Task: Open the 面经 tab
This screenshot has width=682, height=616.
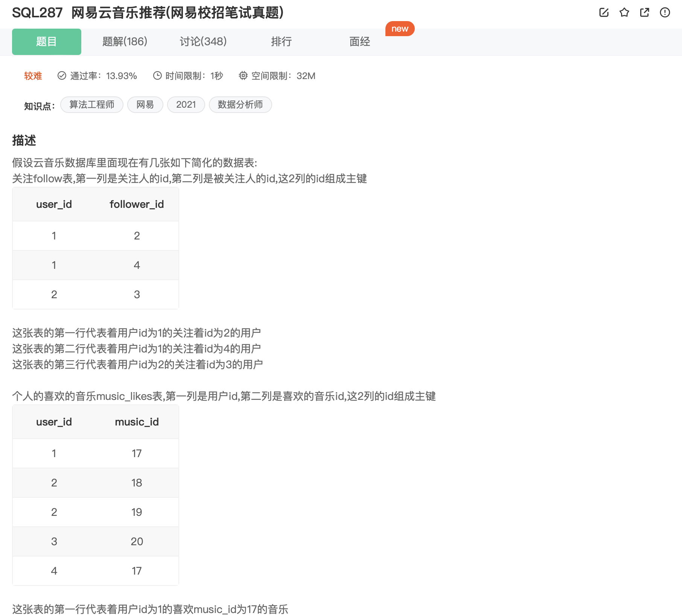Action: pyautogui.click(x=359, y=41)
